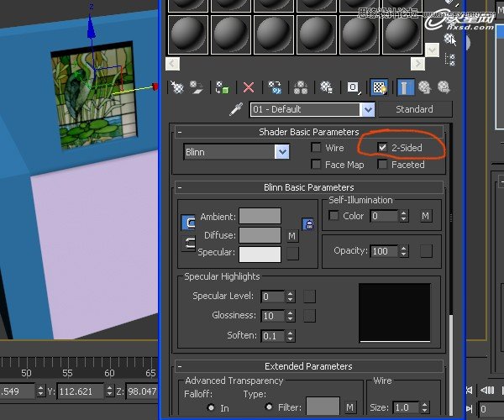This screenshot has height=420, width=504.
Task: Pick material from object with eyedropper
Action: tap(235, 109)
